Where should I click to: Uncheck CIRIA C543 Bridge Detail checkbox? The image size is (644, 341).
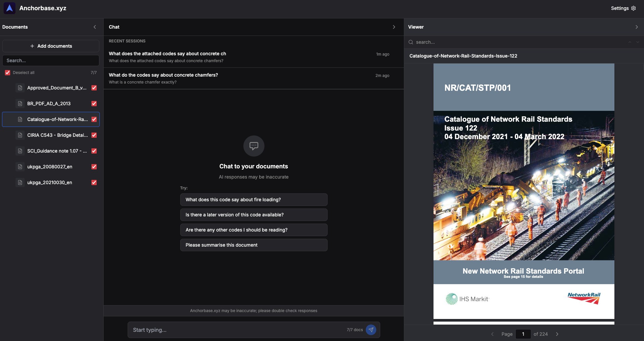click(x=94, y=135)
